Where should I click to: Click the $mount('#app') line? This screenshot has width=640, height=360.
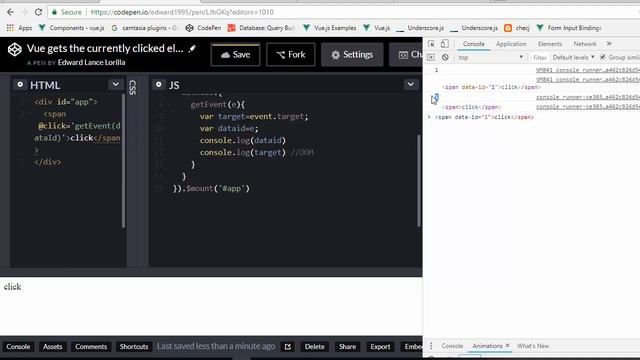[x=211, y=189]
